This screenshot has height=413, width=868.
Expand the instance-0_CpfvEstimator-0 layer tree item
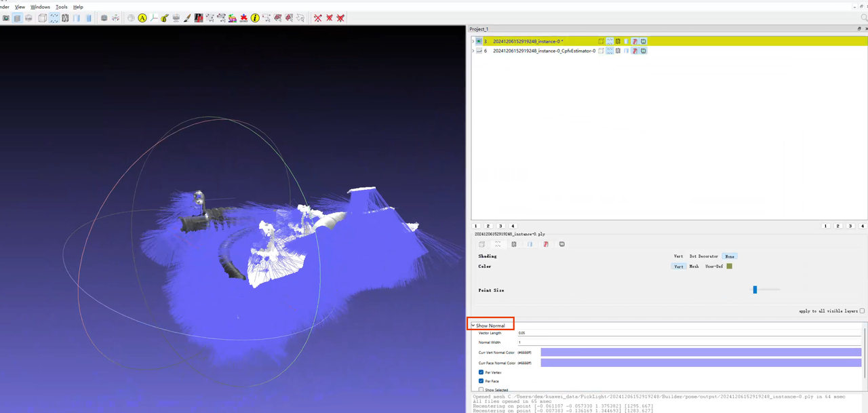pyautogui.click(x=473, y=51)
